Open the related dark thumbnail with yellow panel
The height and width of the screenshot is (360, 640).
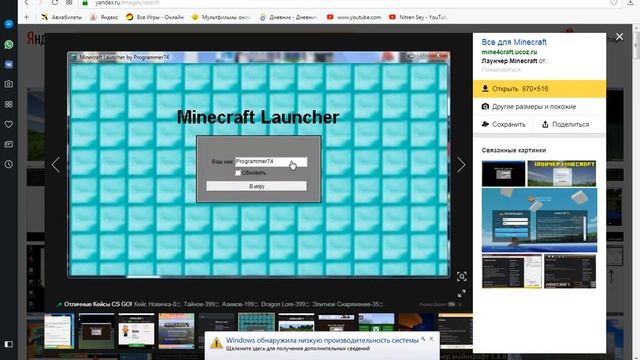point(512,271)
